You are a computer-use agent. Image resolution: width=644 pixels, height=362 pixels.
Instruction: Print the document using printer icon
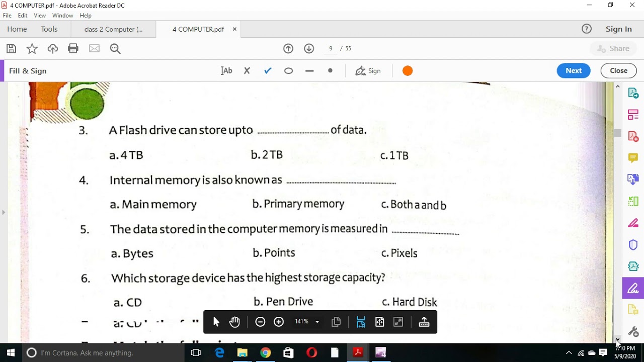pos(73,48)
